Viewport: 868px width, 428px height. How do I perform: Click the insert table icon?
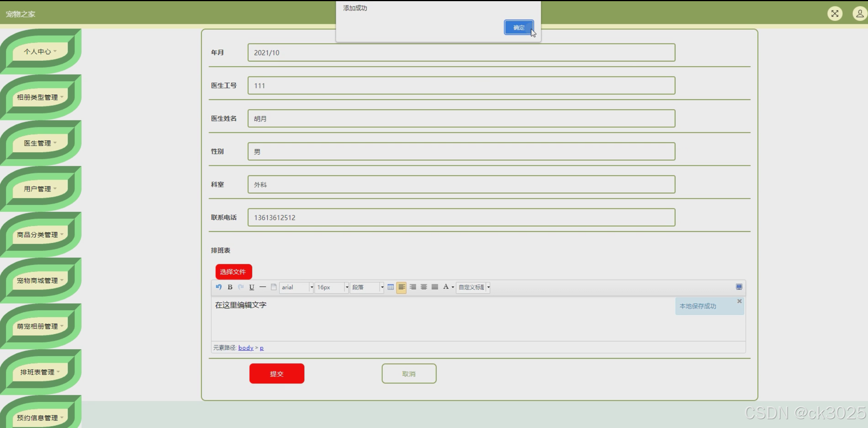[x=390, y=287]
